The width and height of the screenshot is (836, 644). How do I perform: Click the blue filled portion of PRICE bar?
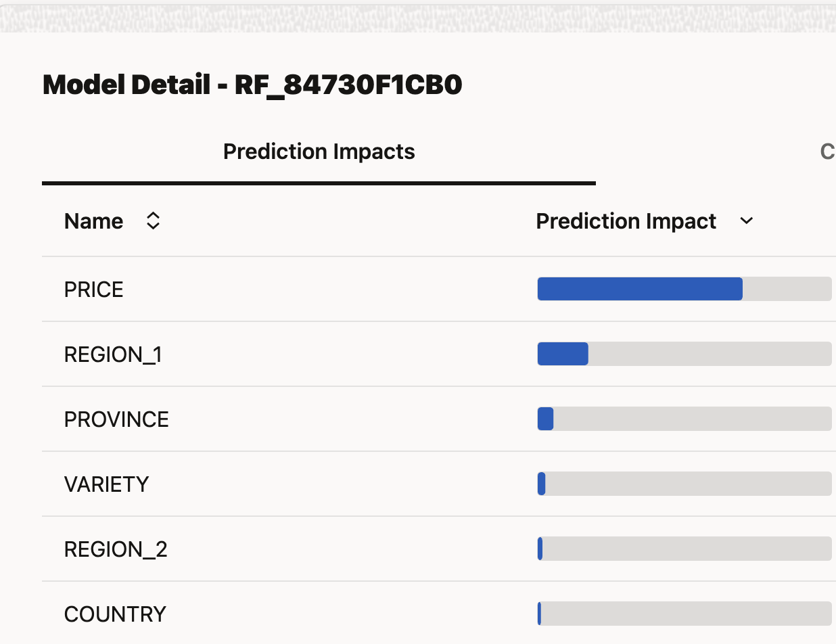coord(639,289)
